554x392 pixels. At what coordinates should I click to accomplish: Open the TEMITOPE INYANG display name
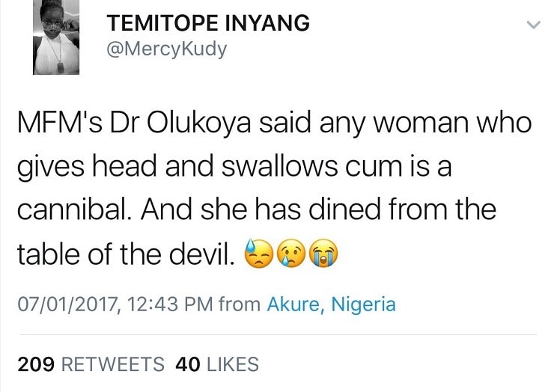[209, 23]
